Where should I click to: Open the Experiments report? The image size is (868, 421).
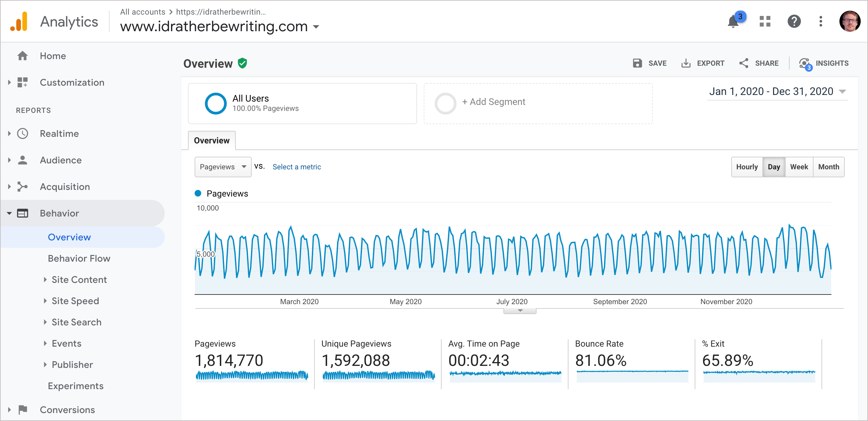pos(75,385)
